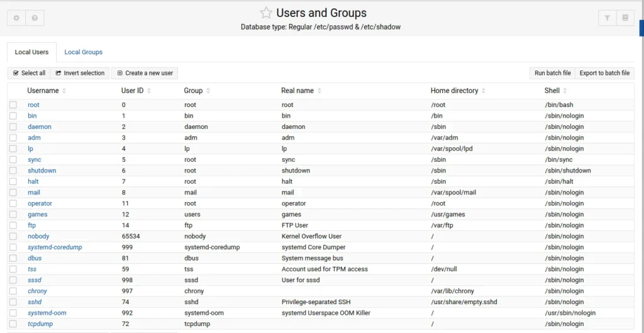
Task: Open the chrony user link
Action: click(37, 291)
